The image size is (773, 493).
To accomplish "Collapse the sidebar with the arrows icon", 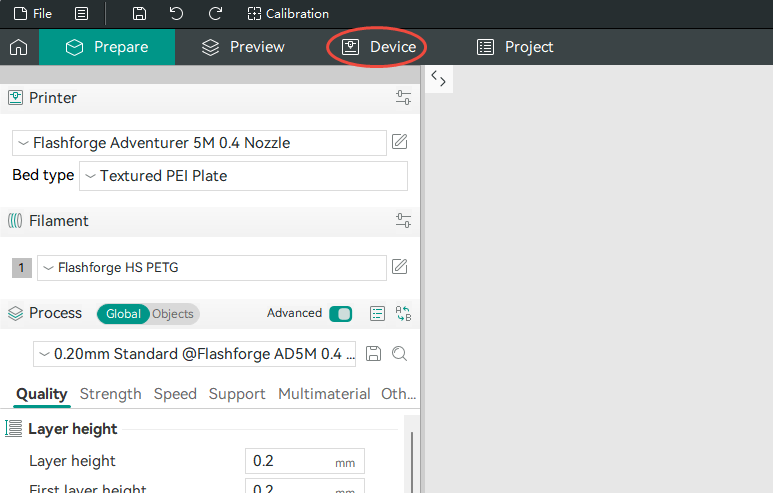I will pyautogui.click(x=438, y=78).
